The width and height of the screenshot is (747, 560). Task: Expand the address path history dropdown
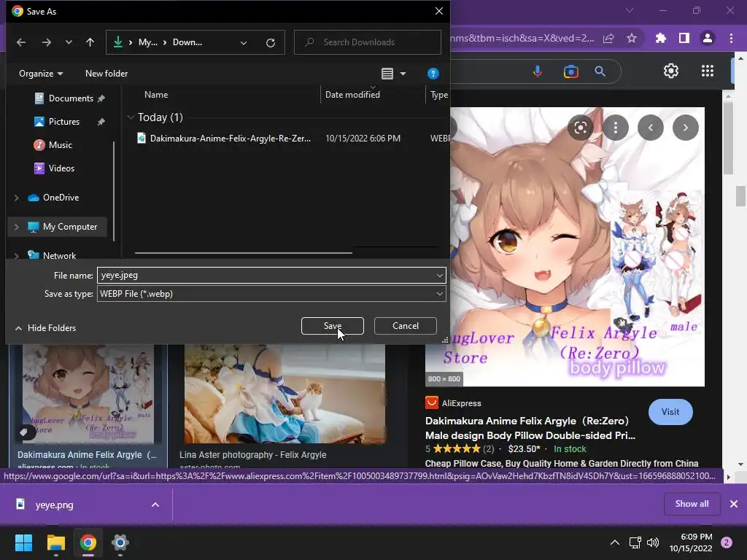point(244,43)
